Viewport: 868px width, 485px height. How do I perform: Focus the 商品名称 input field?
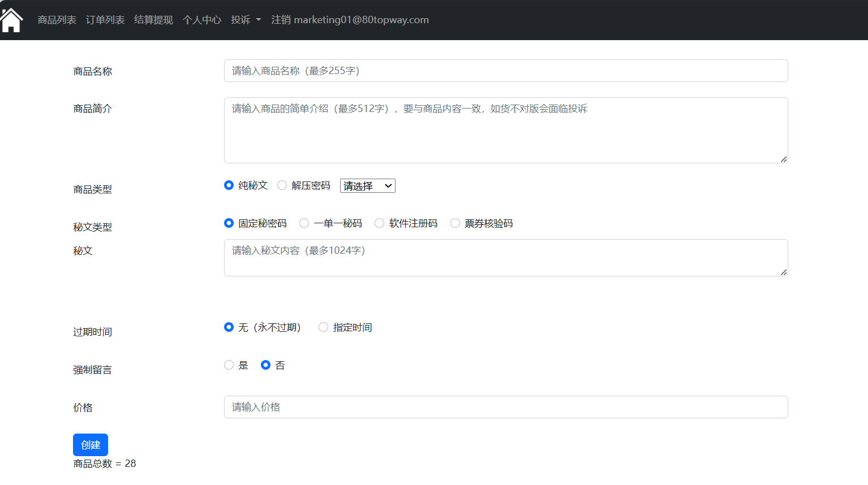coord(505,71)
